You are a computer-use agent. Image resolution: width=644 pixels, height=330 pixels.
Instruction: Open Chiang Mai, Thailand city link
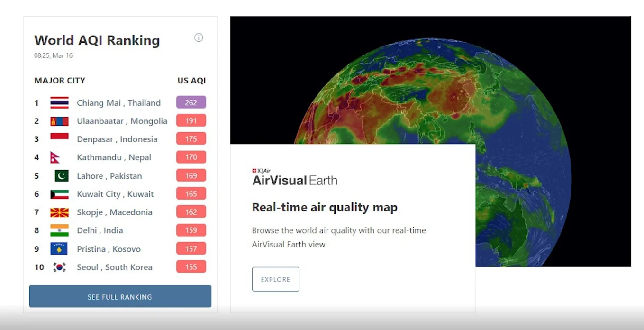[119, 103]
